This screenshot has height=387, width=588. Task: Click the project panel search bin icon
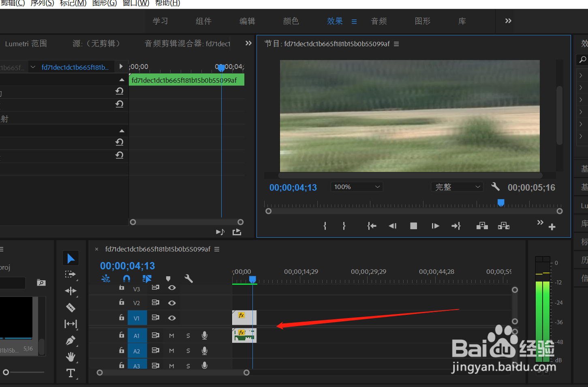(x=41, y=282)
